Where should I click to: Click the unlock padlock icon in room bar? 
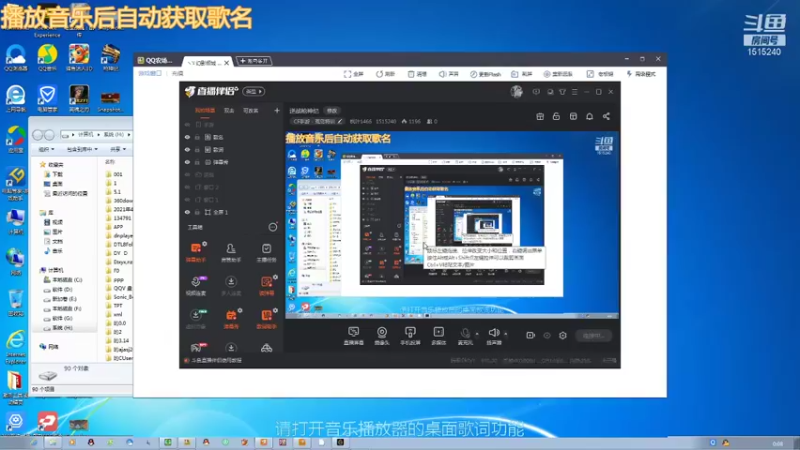click(x=556, y=116)
